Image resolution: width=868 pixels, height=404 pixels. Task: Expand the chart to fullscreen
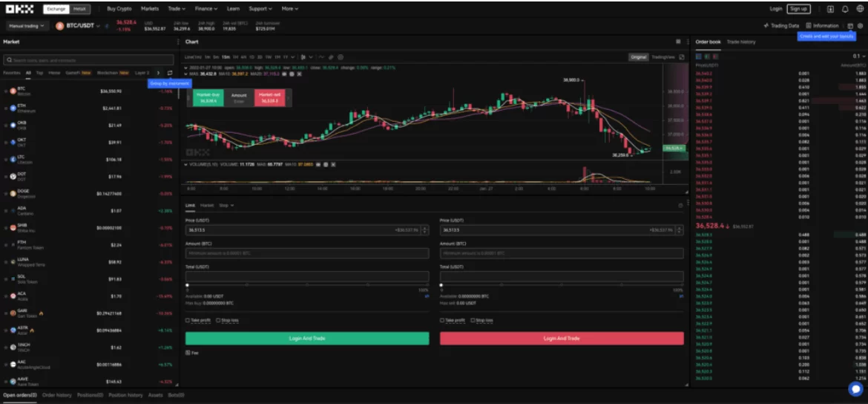[x=682, y=56]
